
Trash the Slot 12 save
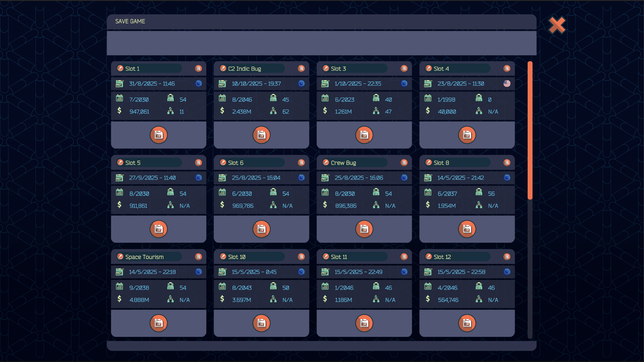click(x=506, y=257)
